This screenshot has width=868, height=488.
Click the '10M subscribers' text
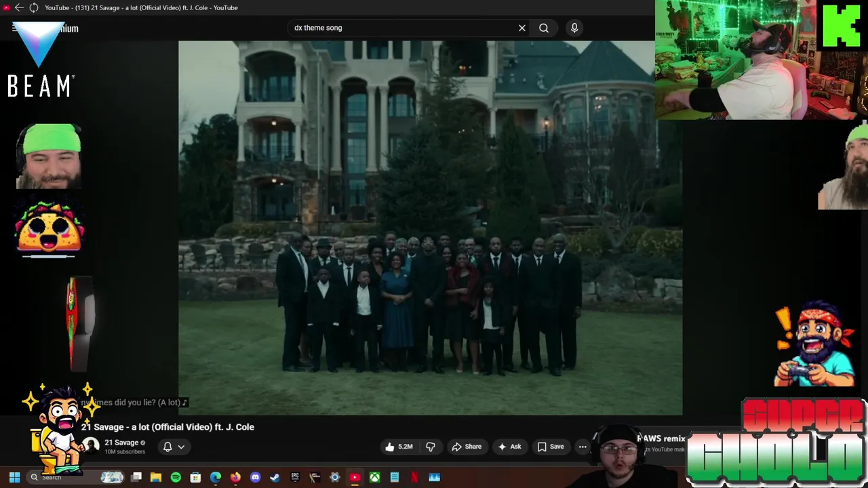(125, 451)
